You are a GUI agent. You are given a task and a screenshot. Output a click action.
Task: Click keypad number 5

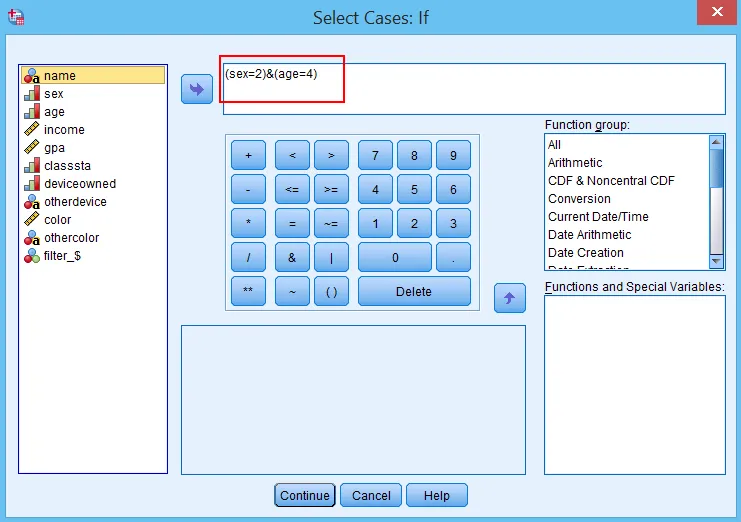[414, 189]
